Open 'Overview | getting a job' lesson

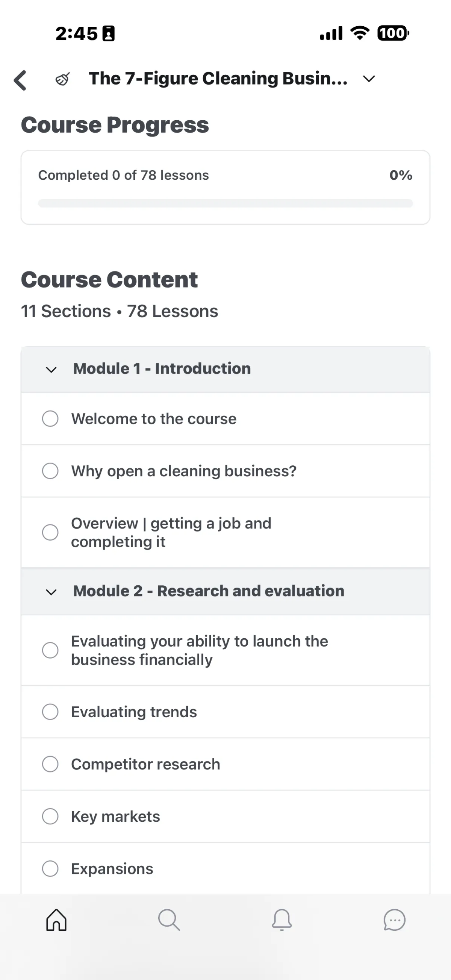click(171, 532)
